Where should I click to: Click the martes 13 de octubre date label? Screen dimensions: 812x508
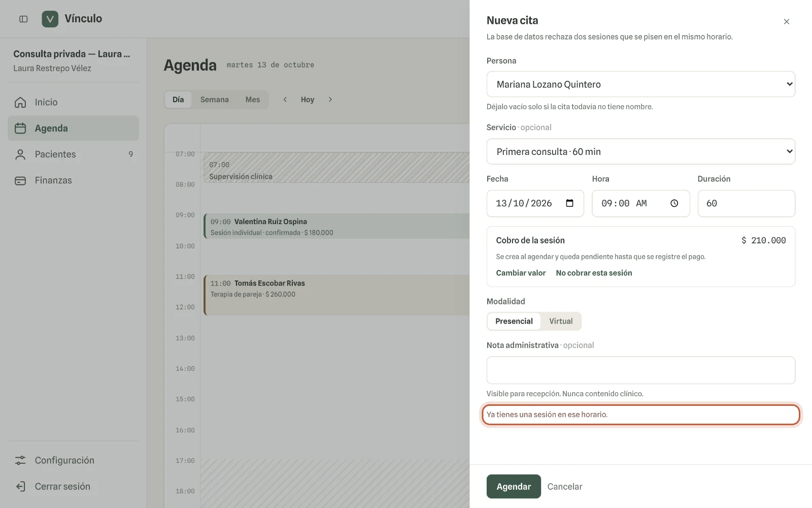(270, 65)
